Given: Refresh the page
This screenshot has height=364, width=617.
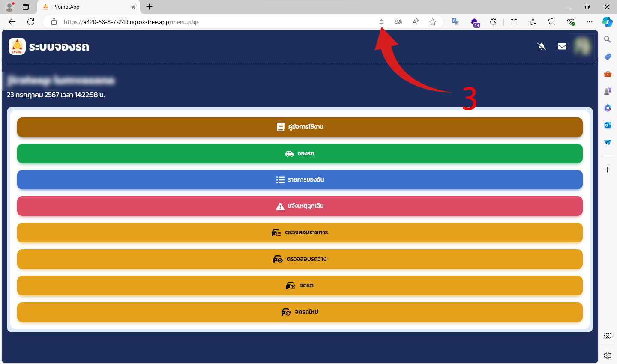Looking at the screenshot, I should [x=31, y=22].
